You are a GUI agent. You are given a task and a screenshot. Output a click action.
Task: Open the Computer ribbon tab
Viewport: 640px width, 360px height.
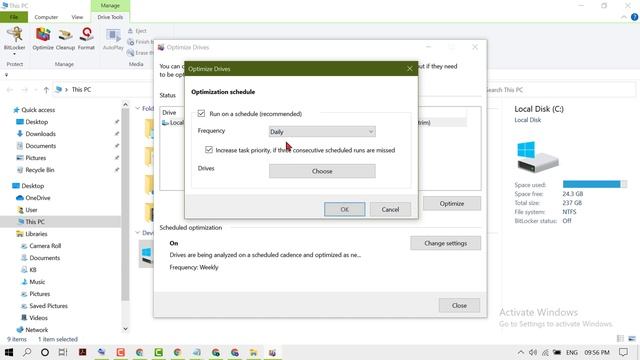46,17
